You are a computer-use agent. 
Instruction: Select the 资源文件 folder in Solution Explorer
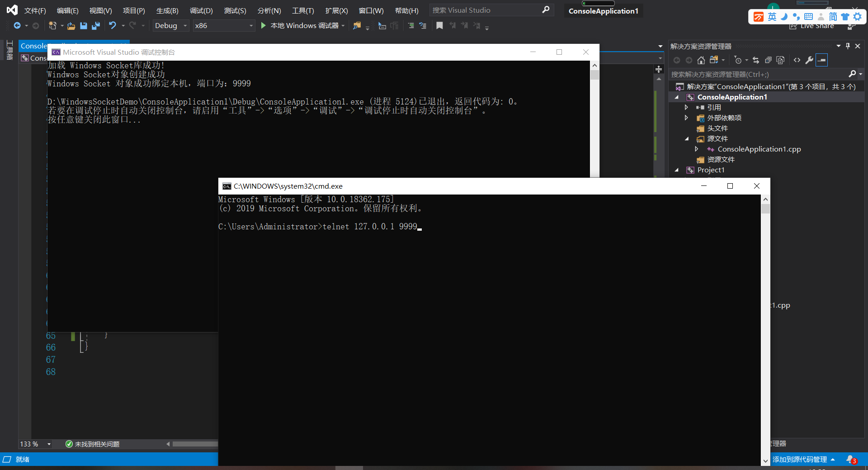click(x=721, y=160)
